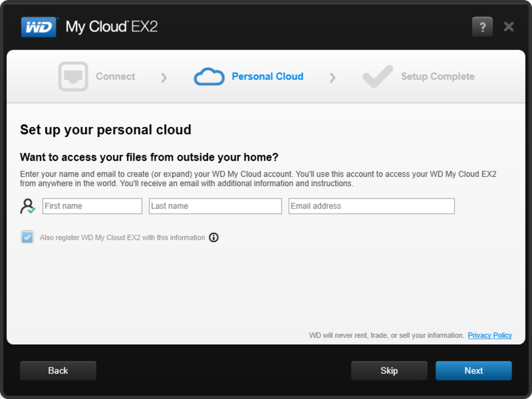Skip personal cloud setup
The width and height of the screenshot is (532, 399).
click(x=389, y=370)
